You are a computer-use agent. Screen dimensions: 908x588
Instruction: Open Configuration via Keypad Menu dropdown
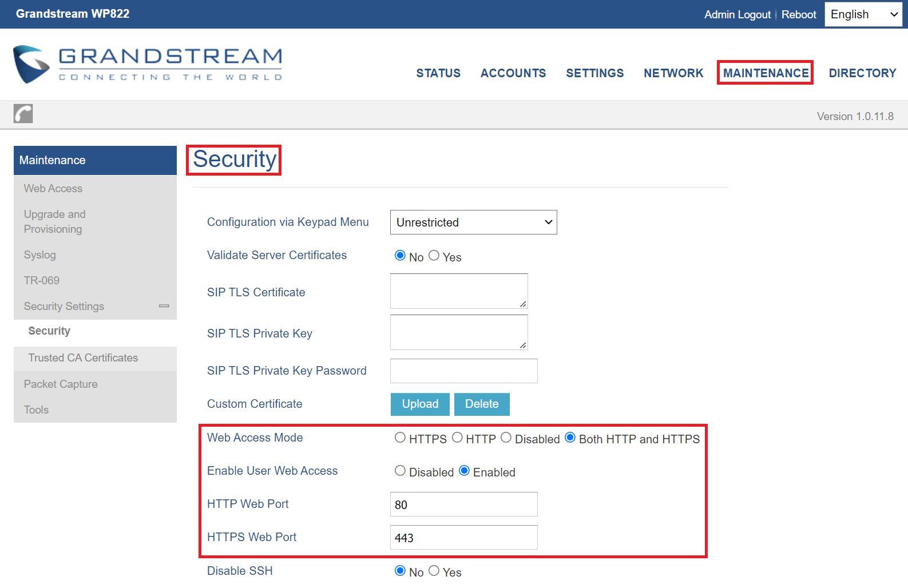[x=473, y=222]
